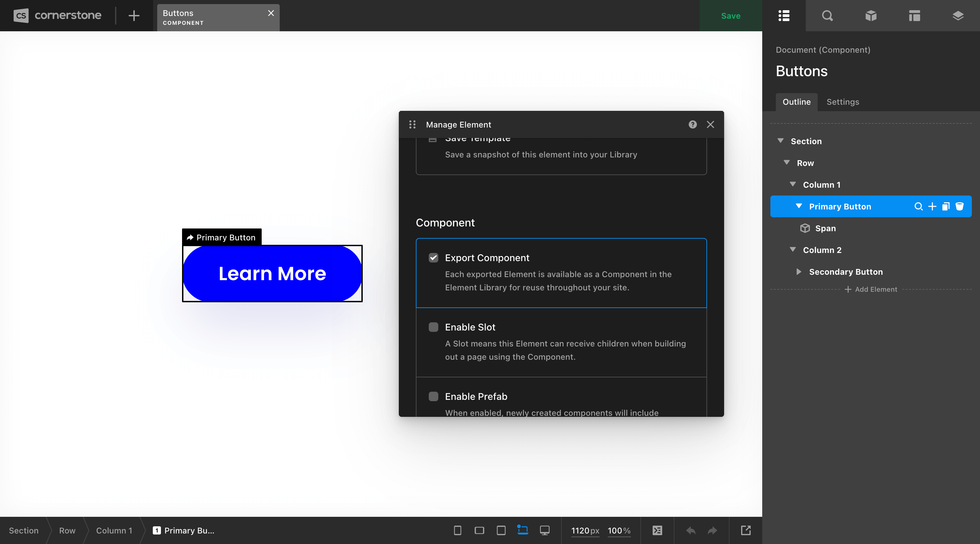Switch to desktop preview mode
This screenshot has width=980, height=544.
pos(544,531)
